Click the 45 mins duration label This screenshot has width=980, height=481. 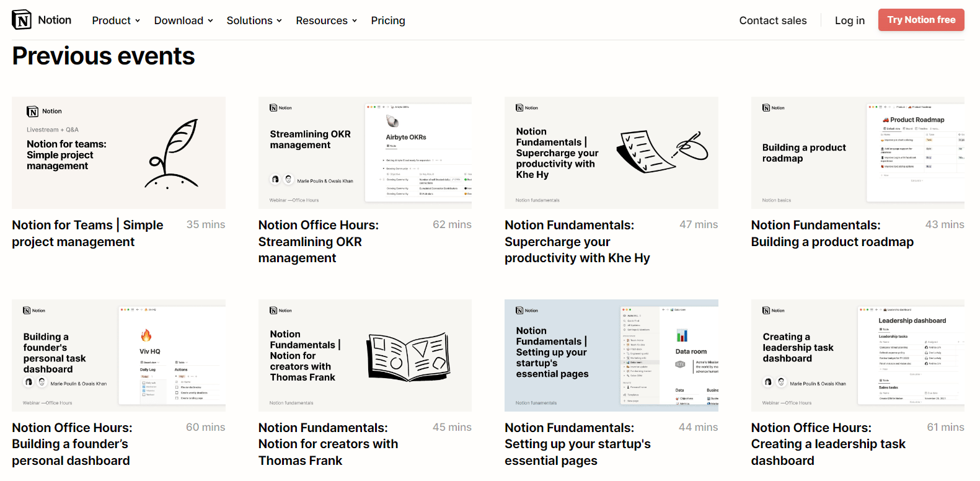point(452,427)
